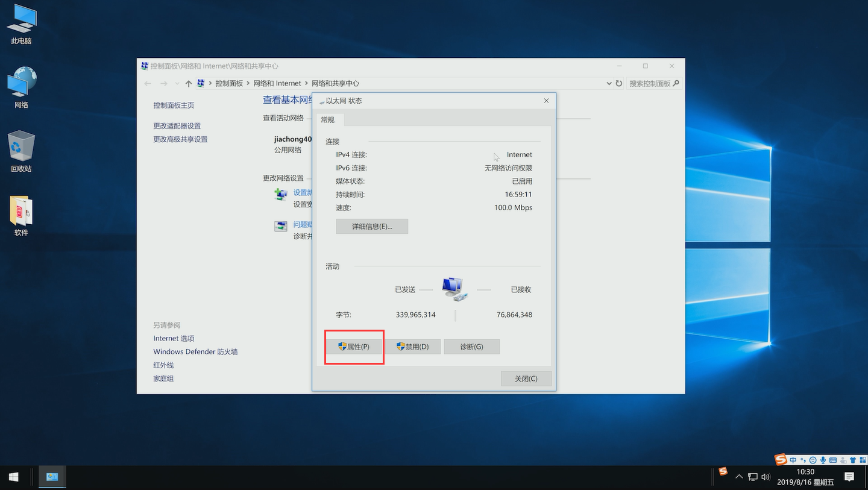Click the 禁用(D) button

[x=412, y=347]
